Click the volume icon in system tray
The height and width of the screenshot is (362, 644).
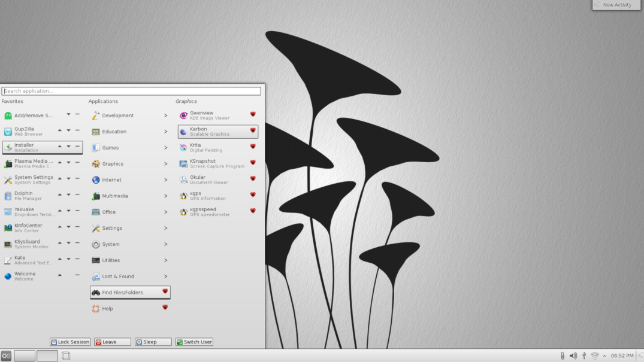pyautogui.click(x=573, y=356)
